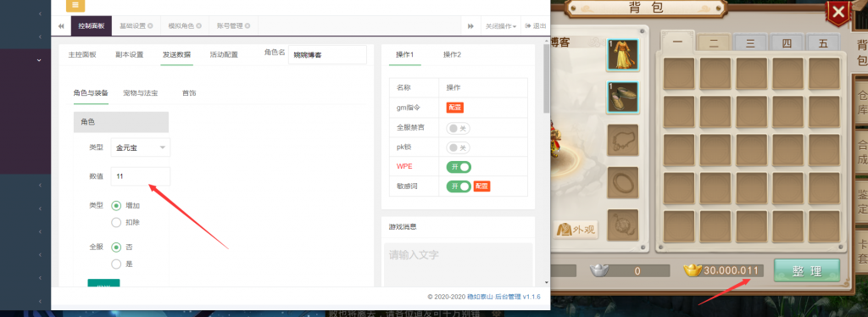
Task: Click the silver ingot currency icon
Action: coord(598,271)
